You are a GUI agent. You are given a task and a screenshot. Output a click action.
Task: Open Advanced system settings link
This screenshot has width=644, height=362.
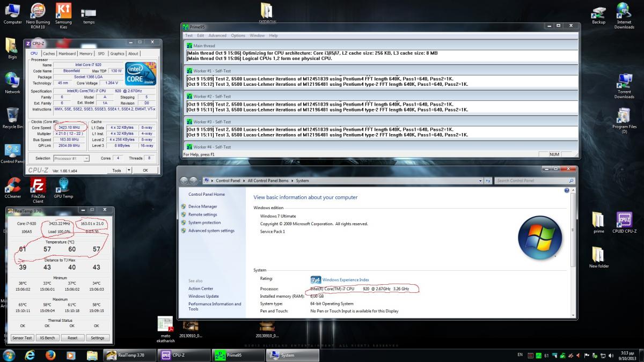[211, 231]
